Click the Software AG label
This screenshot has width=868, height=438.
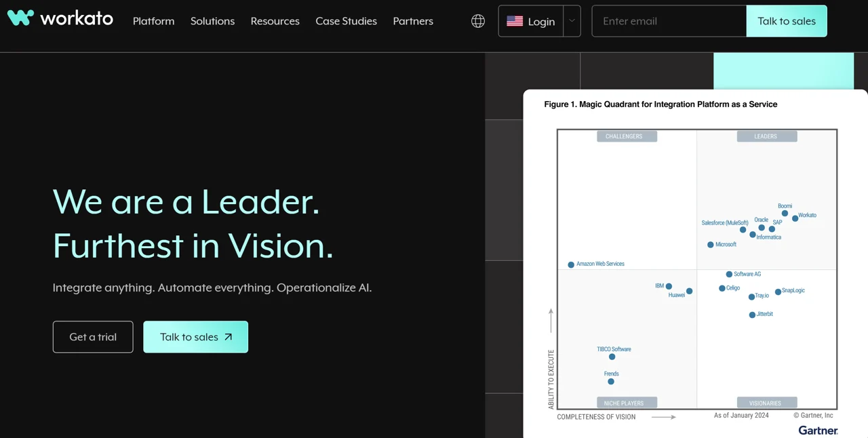coord(747,274)
